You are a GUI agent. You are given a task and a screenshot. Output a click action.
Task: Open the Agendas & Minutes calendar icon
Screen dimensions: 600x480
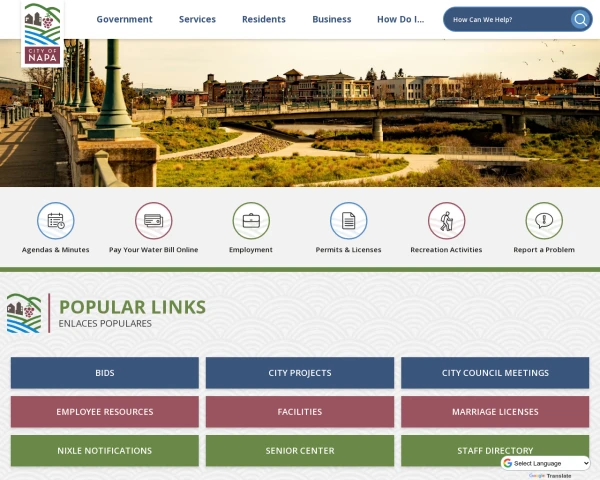coord(56,220)
